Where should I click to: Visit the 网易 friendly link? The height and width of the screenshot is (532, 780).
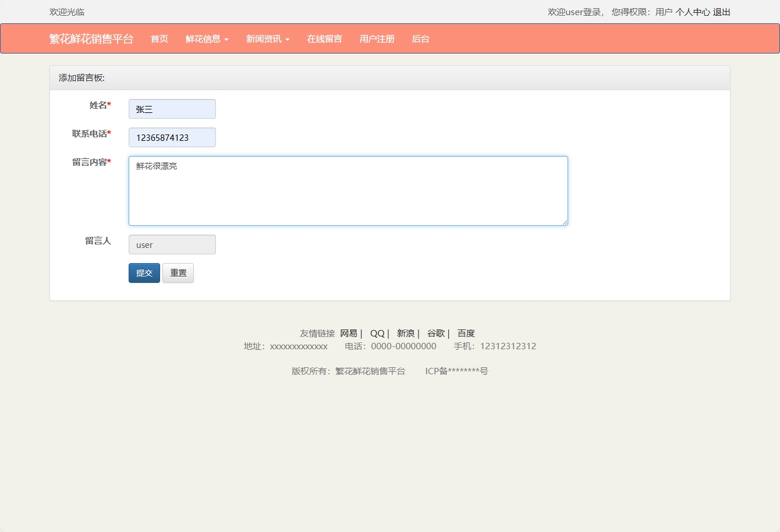pyautogui.click(x=348, y=333)
